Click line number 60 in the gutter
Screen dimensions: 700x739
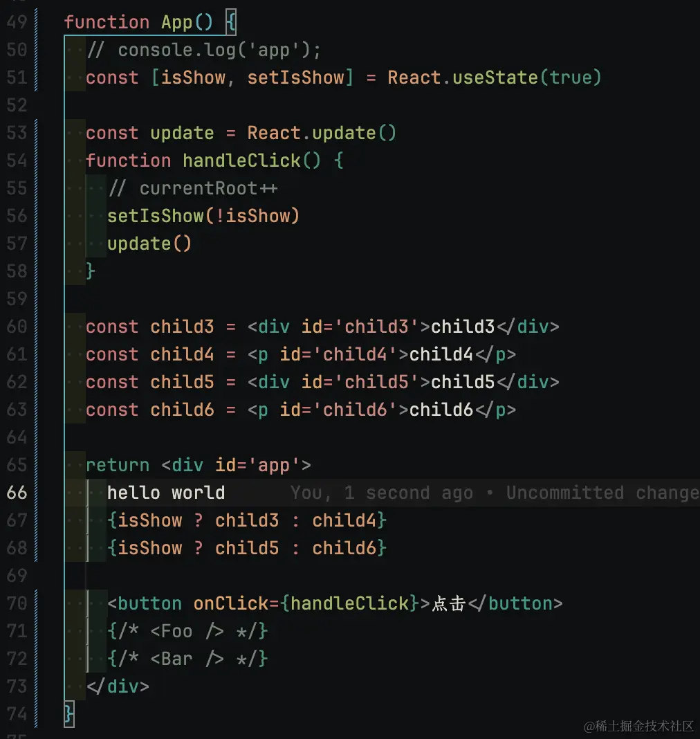(x=17, y=327)
